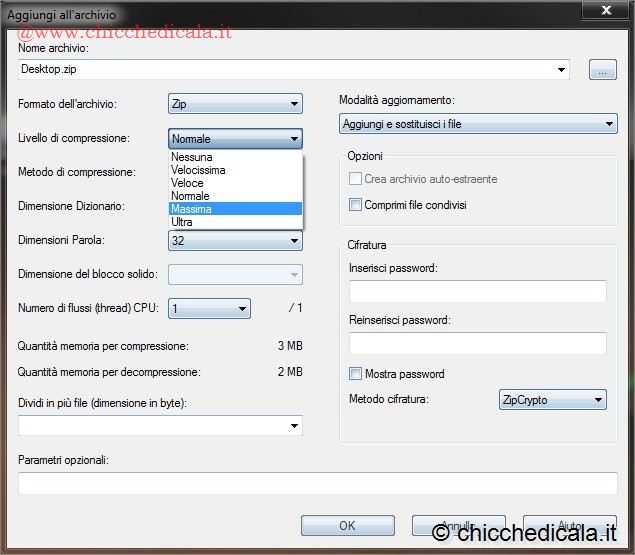The height and width of the screenshot is (555, 635).
Task: Open 'Formato dell'archivio' Zip dropdown
Action: coord(235,104)
